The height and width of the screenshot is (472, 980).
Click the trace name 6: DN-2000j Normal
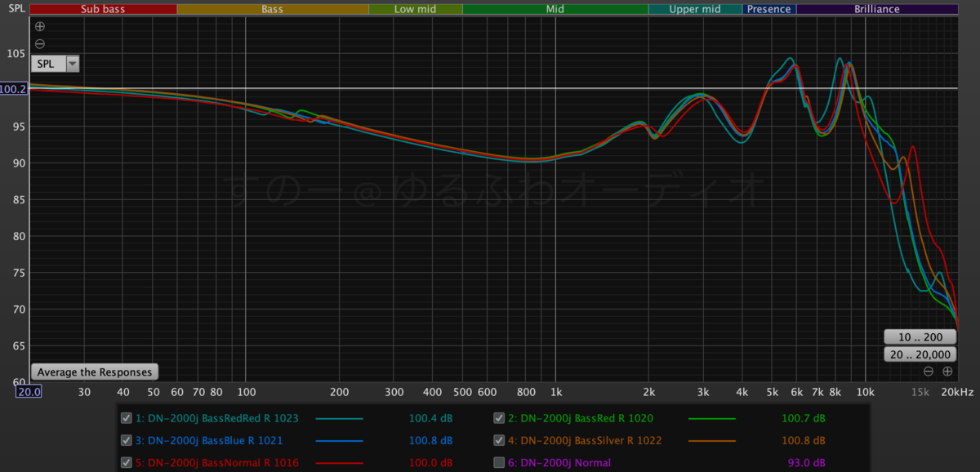tap(559, 463)
